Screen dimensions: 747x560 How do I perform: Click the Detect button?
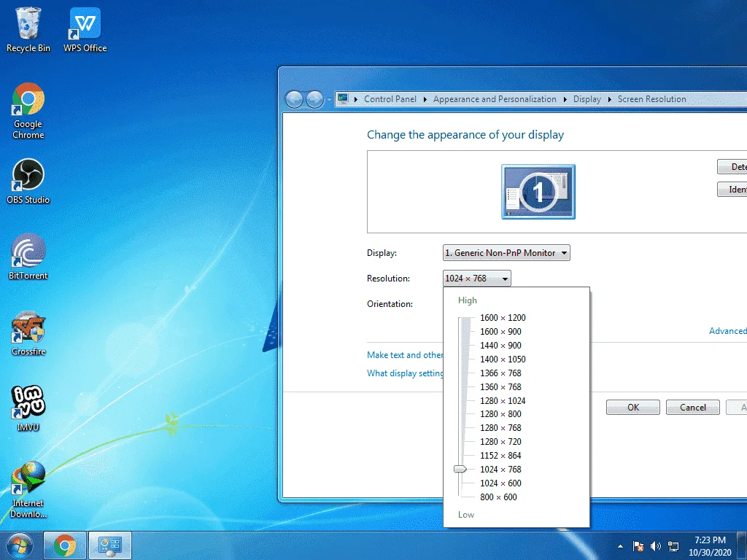[732, 167]
